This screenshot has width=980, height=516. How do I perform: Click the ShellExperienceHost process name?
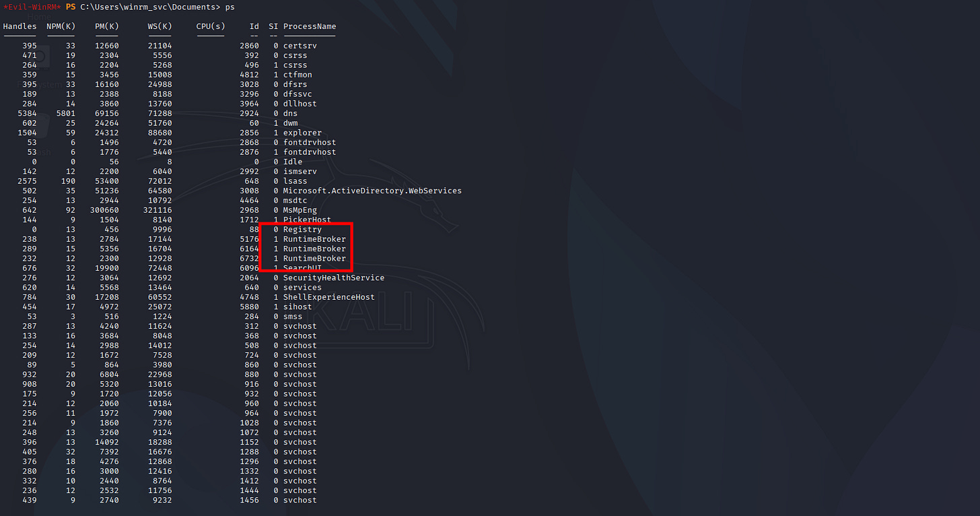tap(328, 297)
